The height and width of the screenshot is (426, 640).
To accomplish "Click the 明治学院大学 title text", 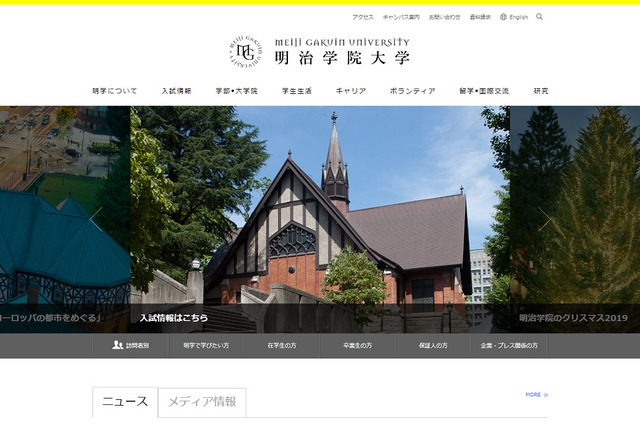I will pos(342,58).
